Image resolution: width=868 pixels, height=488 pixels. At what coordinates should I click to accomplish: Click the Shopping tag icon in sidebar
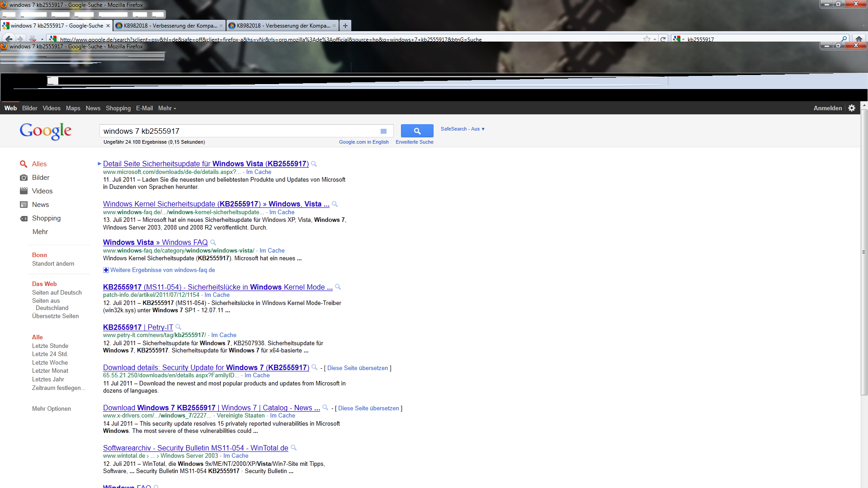click(24, 219)
